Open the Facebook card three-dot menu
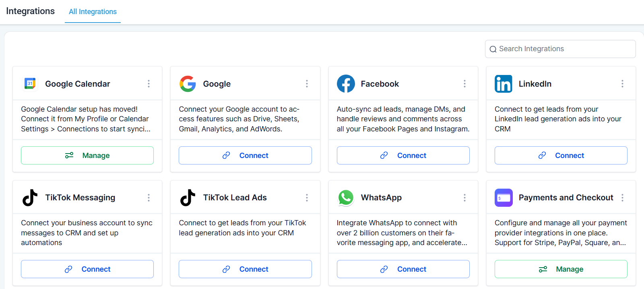The width and height of the screenshot is (644, 289). (x=464, y=83)
